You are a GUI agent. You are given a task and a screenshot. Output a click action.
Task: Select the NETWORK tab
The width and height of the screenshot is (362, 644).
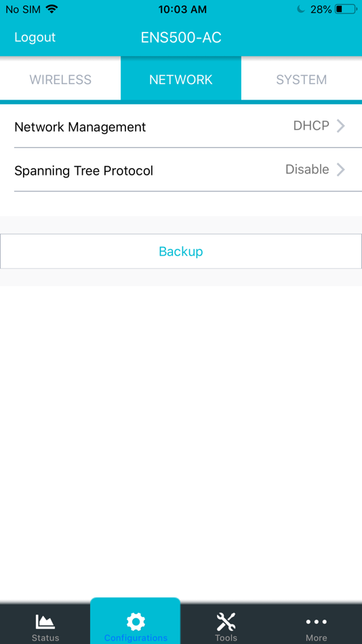pyautogui.click(x=181, y=79)
